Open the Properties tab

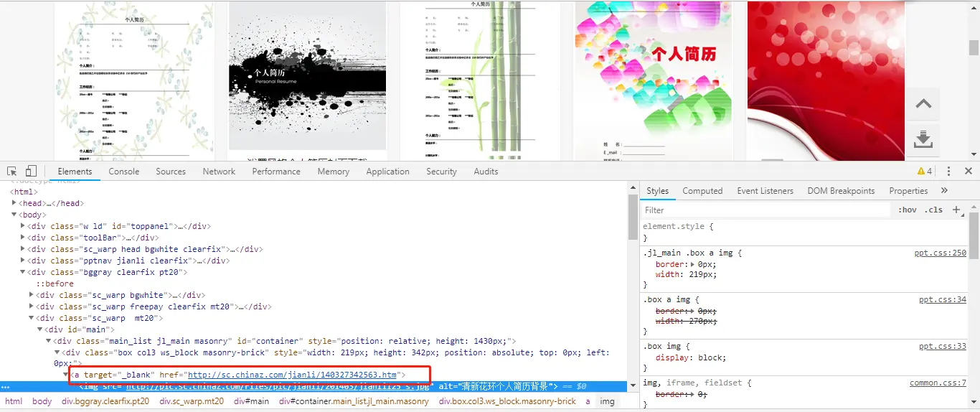pyautogui.click(x=908, y=191)
